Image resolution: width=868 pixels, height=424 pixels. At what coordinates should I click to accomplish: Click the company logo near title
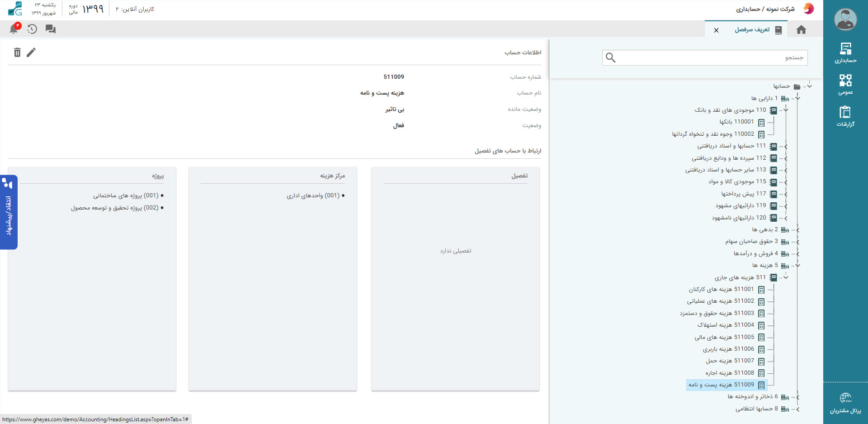point(808,9)
